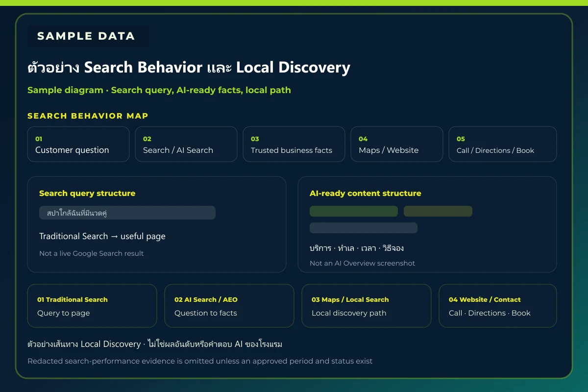
Task: Open the 02 AI Search / AEO card
Action: [229, 306]
